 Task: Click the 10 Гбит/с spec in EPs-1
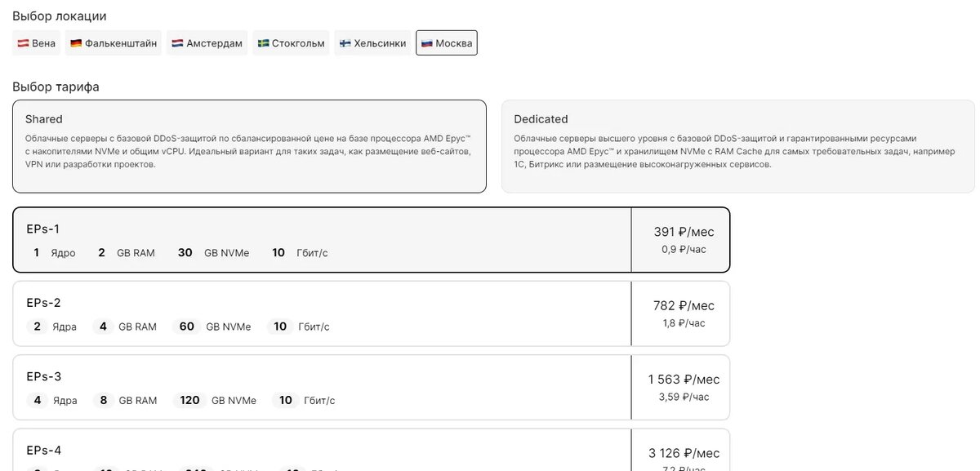pyautogui.click(x=298, y=253)
